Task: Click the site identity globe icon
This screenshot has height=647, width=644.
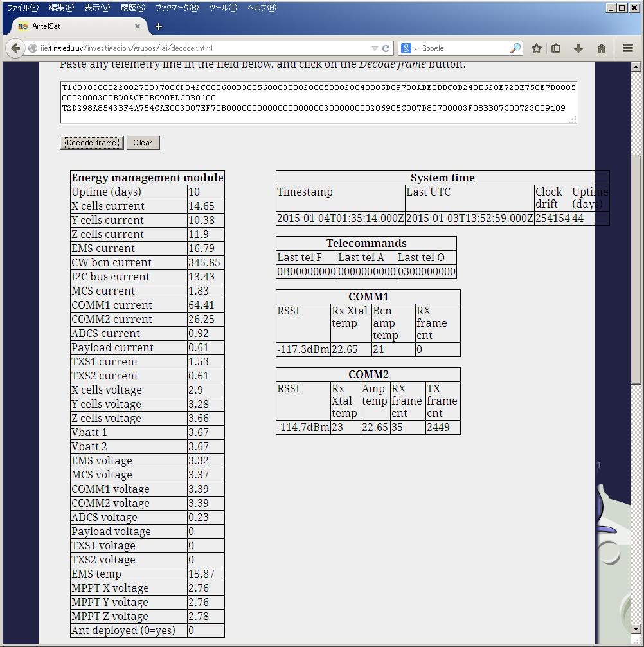Action: click(x=33, y=48)
